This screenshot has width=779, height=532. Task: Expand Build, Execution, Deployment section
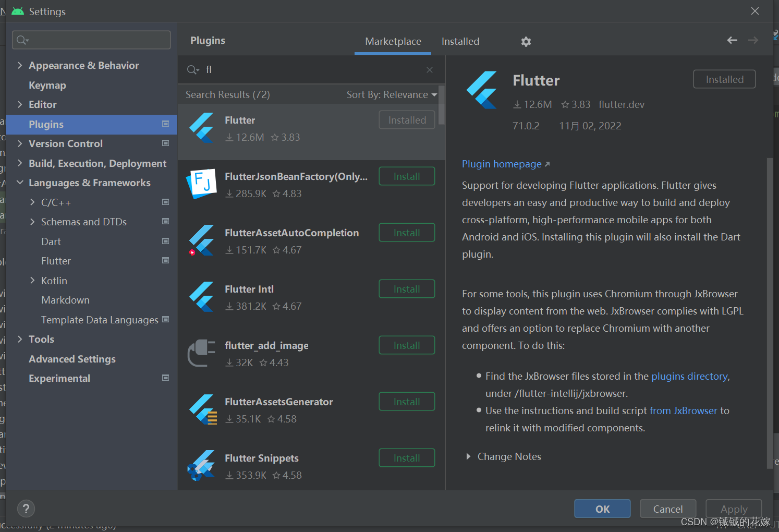click(x=20, y=163)
